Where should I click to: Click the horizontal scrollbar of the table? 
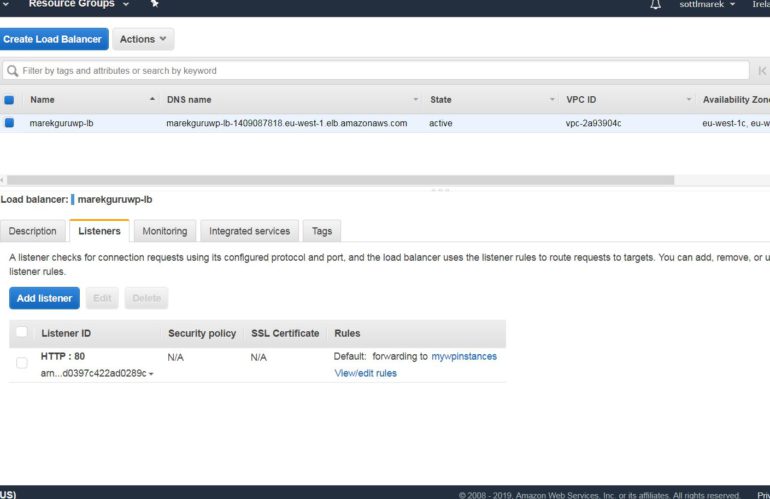click(x=340, y=180)
